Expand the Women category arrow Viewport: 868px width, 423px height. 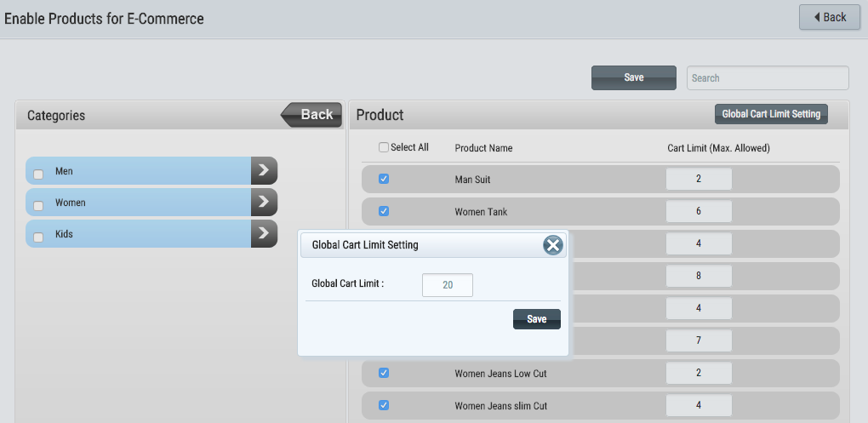click(x=264, y=202)
